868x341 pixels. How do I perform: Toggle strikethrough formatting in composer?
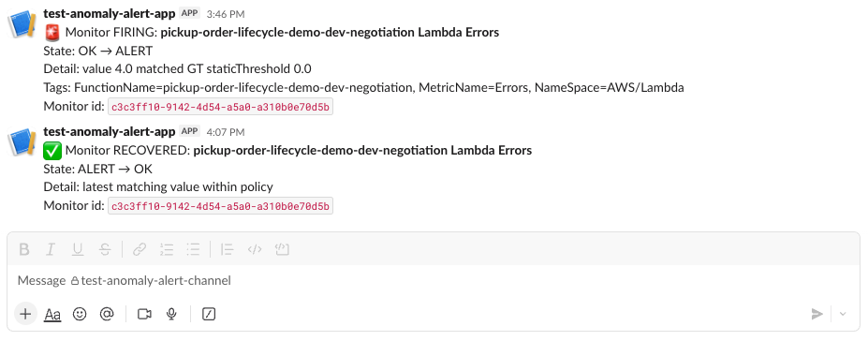pyautogui.click(x=105, y=249)
